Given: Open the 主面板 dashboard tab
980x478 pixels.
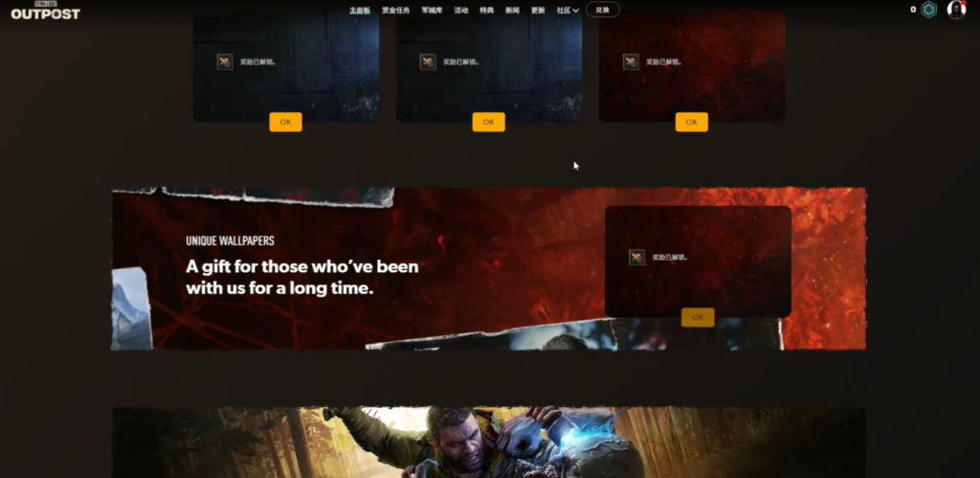Looking at the screenshot, I should pos(360,11).
